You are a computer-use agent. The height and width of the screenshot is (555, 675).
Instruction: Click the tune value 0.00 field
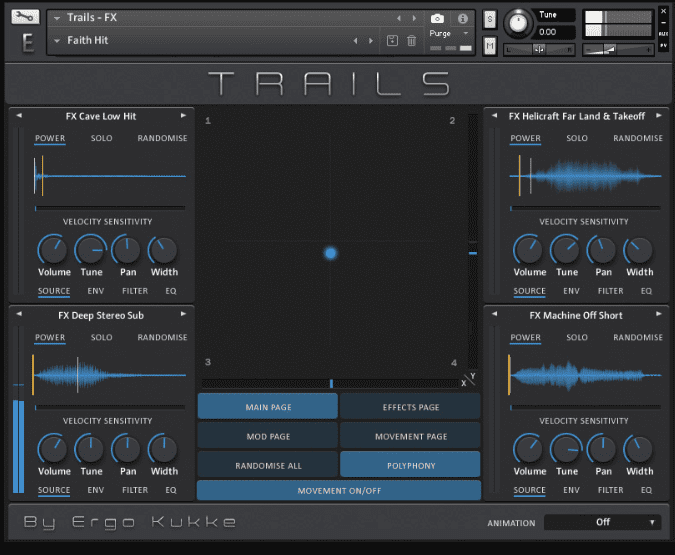[555, 32]
